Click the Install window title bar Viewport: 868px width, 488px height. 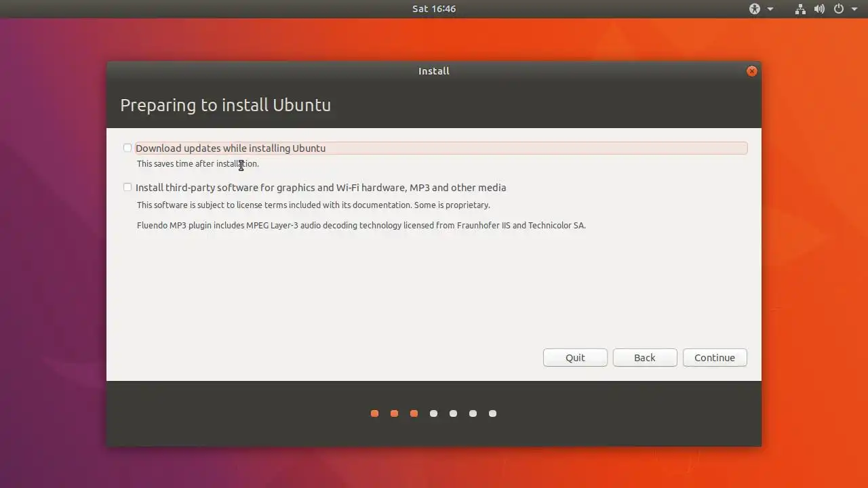434,71
